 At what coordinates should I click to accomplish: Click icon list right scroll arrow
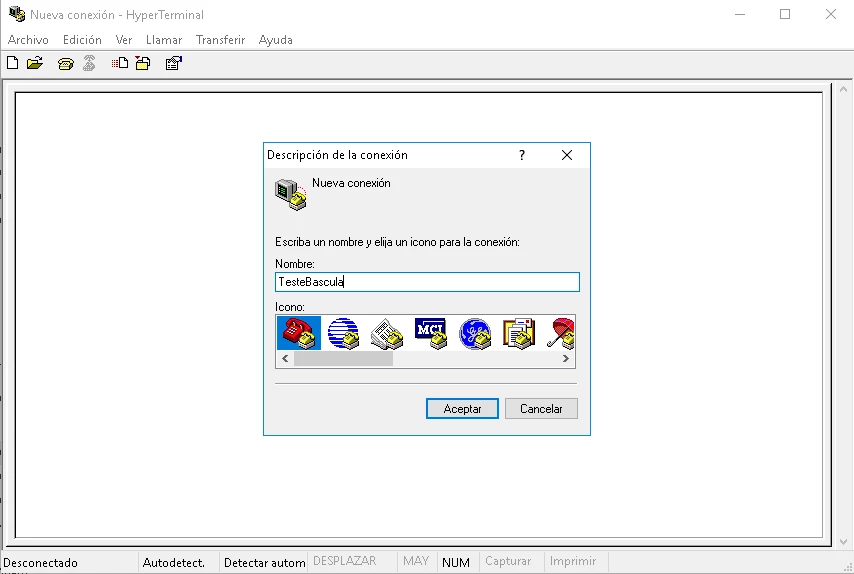click(x=565, y=358)
